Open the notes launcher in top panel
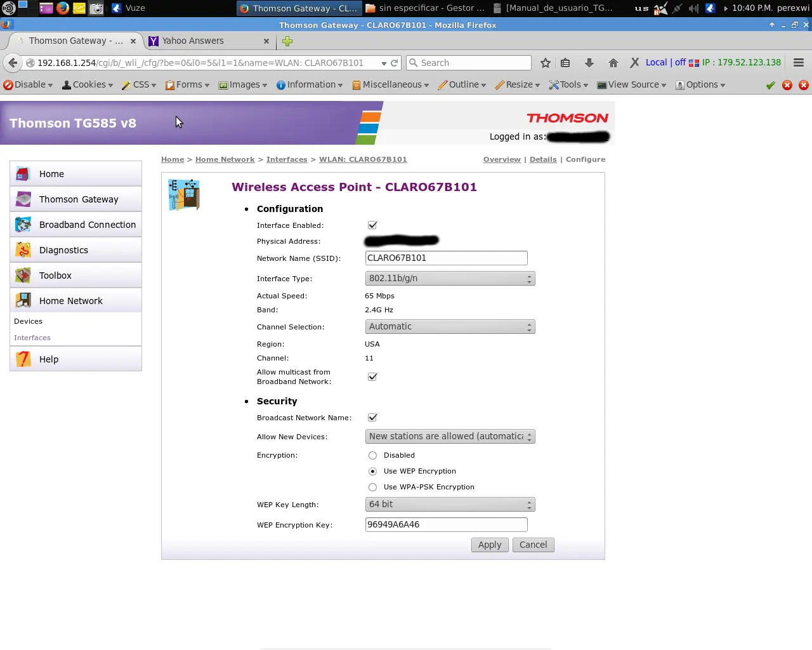The height and width of the screenshot is (650, 812). point(79,8)
